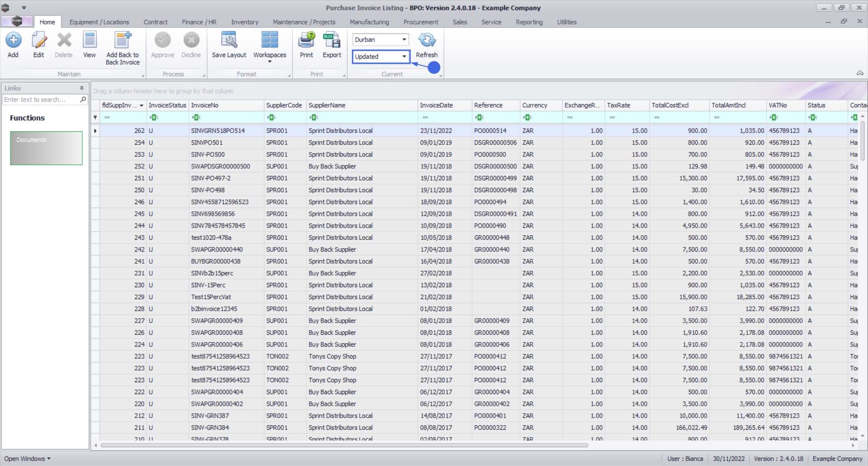Open the View invoice icon

pos(90,45)
